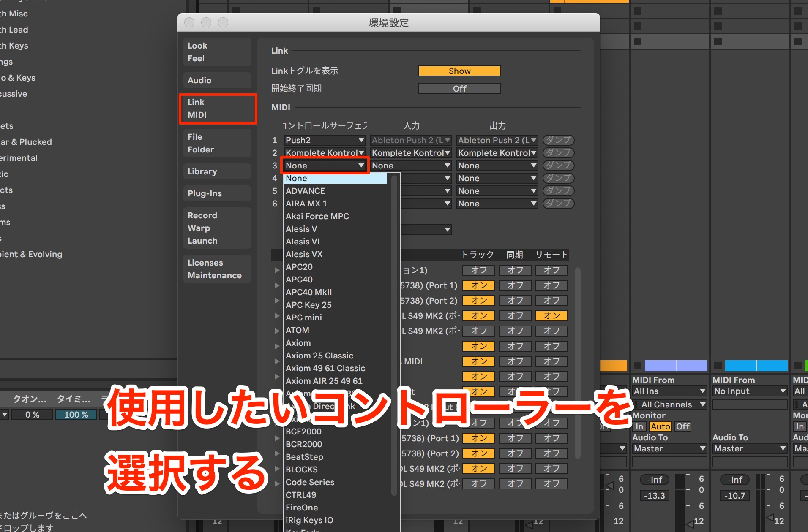
Task: Choose Alesis VI control surface
Action: tap(336, 242)
